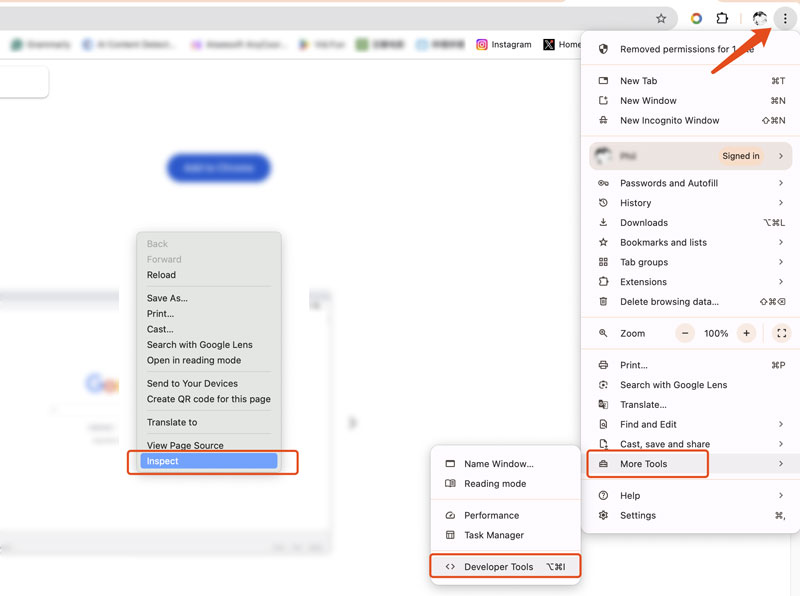Open a New Incognito Window
The width and height of the screenshot is (800, 596).
pos(691,120)
